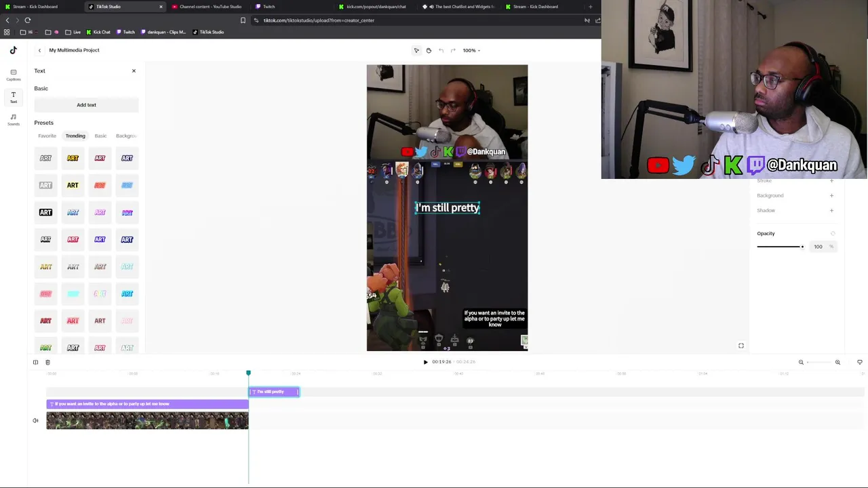
Task: Click the redo arrow above the preview
Action: tap(453, 50)
